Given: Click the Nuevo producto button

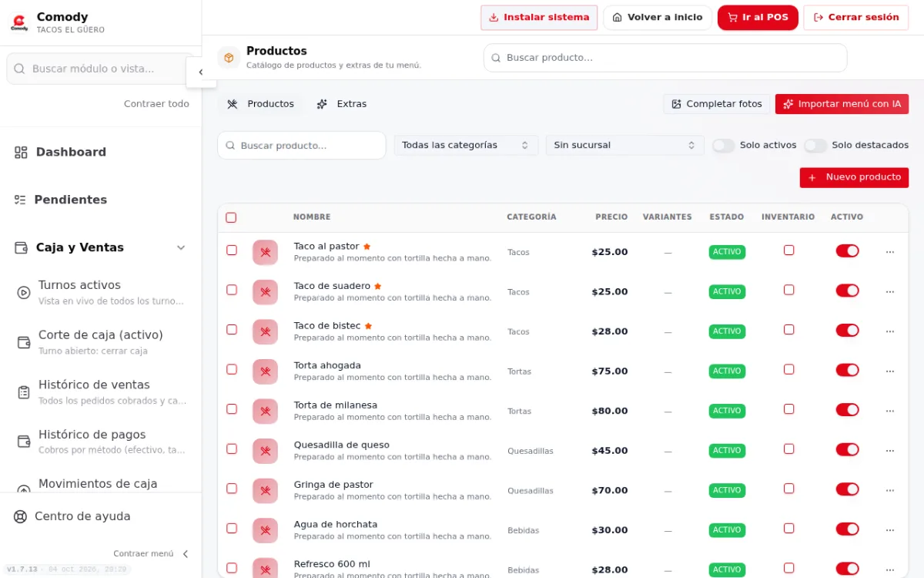Looking at the screenshot, I should pyautogui.click(x=854, y=177).
